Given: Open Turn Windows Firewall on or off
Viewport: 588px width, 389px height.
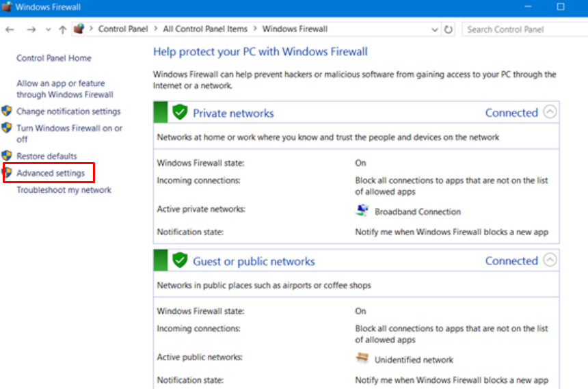Looking at the screenshot, I should point(69,133).
